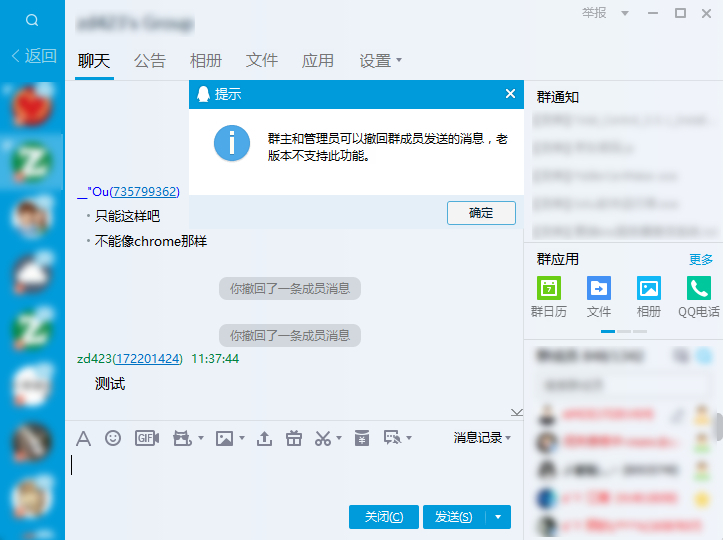Select the scissors screenshot tool
Screen dimensions: 723x540
[x=323, y=438]
